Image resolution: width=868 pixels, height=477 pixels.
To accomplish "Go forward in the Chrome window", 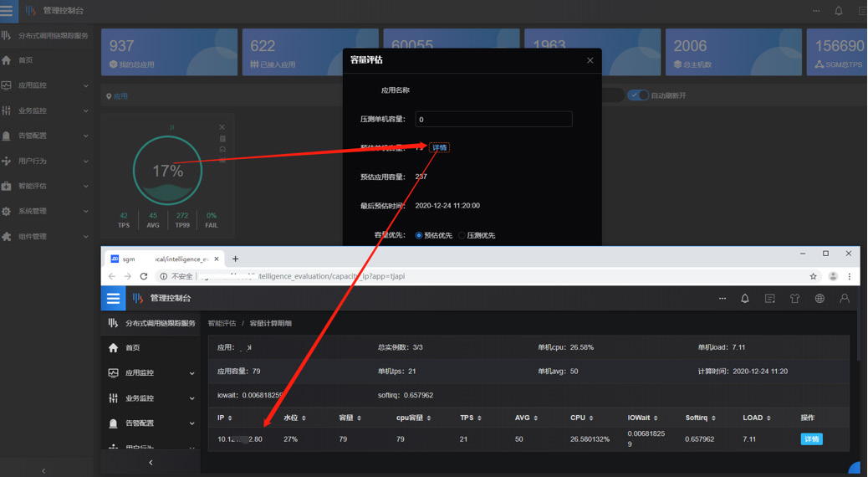I will [128, 276].
